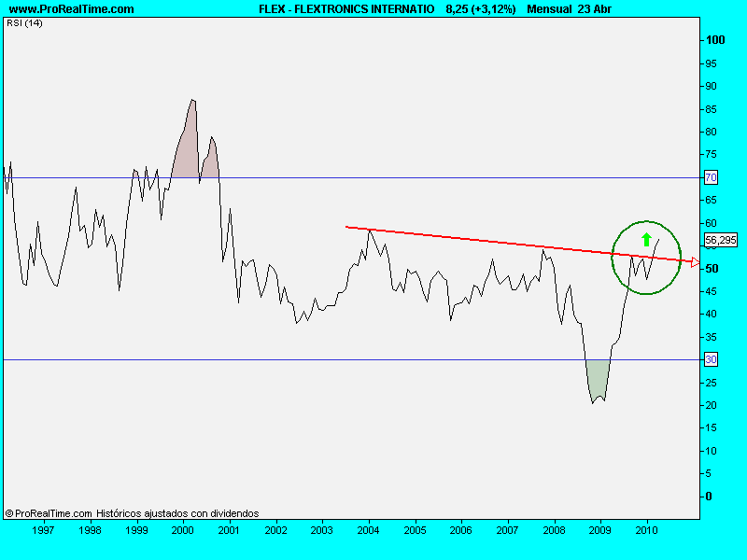Click the 30 oversold level marker

coord(711,359)
